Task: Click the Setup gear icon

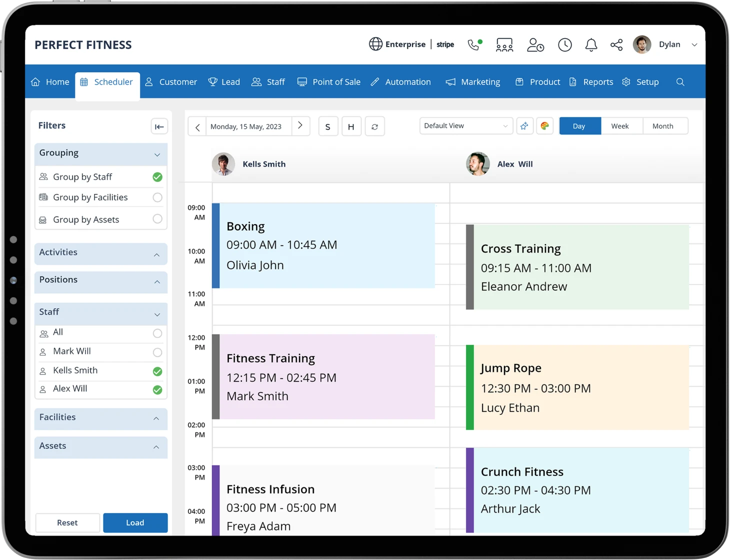Action: (626, 82)
